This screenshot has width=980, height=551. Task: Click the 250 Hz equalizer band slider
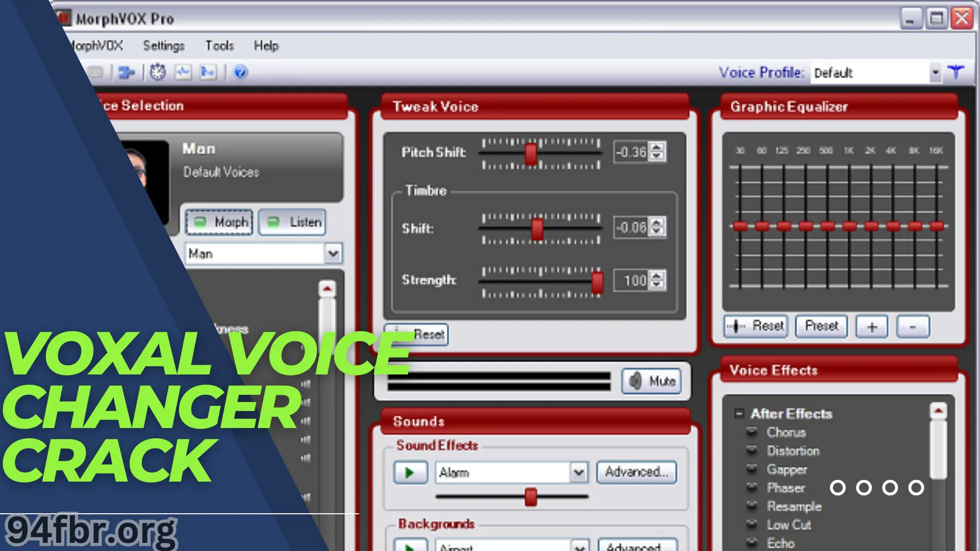tap(805, 226)
